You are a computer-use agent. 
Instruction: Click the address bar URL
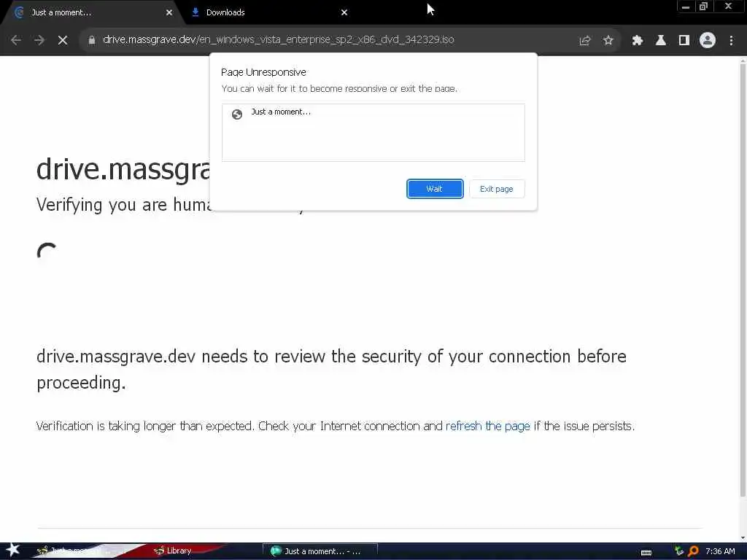coord(278,39)
